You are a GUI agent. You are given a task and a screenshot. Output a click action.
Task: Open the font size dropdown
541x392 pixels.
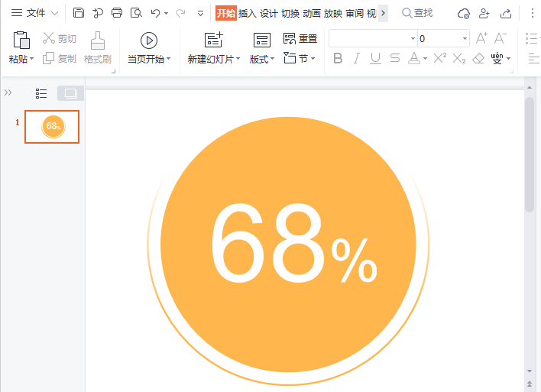tap(464, 38)
